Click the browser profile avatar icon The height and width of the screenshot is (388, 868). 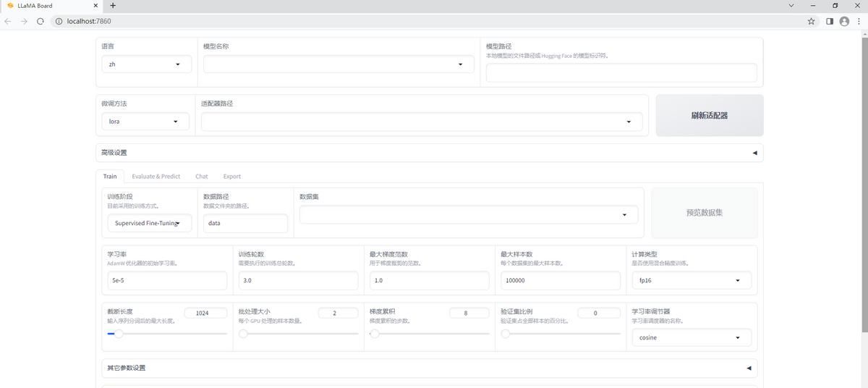(843, 21)
